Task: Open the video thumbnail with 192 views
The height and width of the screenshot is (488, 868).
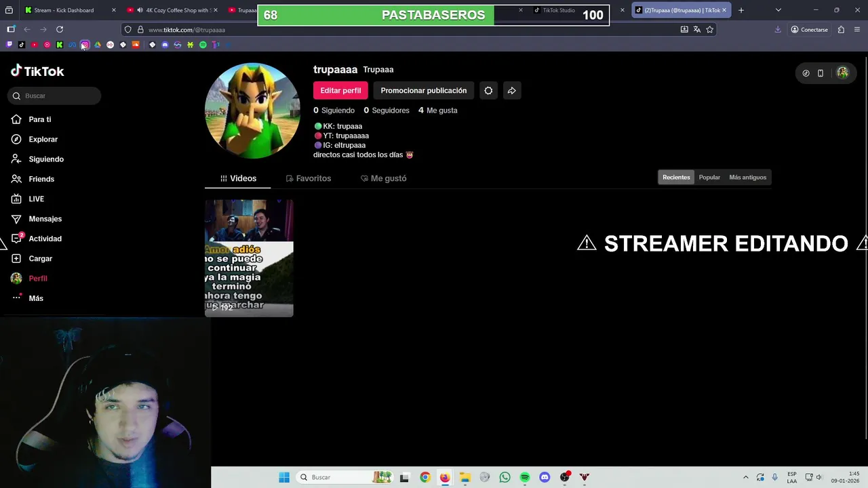Action: point(249,258)
